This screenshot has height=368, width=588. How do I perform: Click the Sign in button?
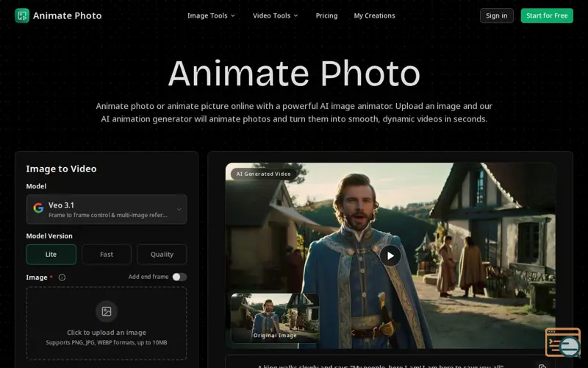coord(497,15)
